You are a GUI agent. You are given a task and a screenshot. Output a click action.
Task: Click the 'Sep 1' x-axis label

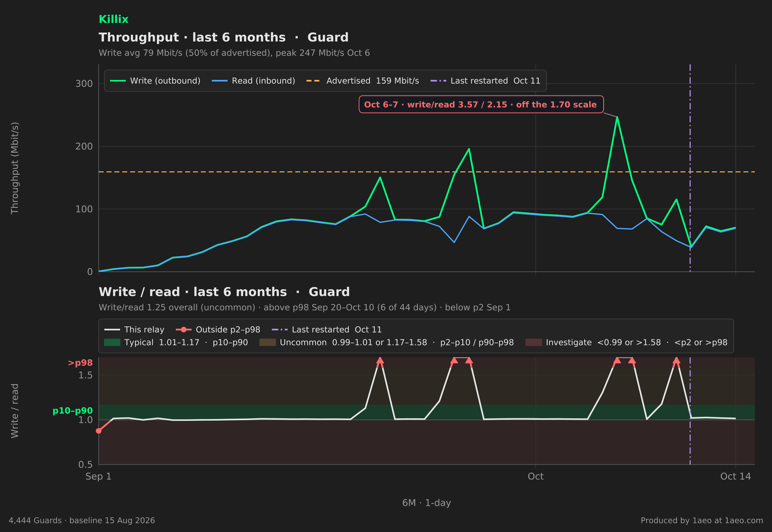(x=98, y=476)
